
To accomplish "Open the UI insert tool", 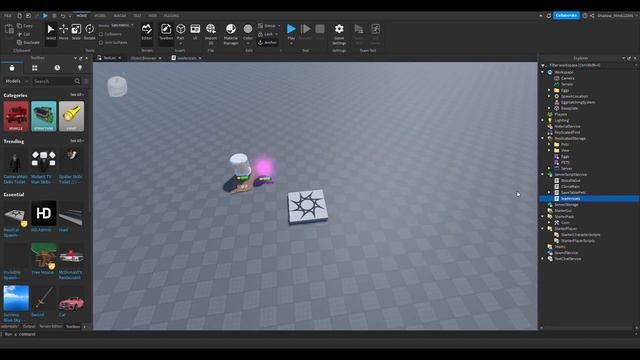I will [195, 32].
